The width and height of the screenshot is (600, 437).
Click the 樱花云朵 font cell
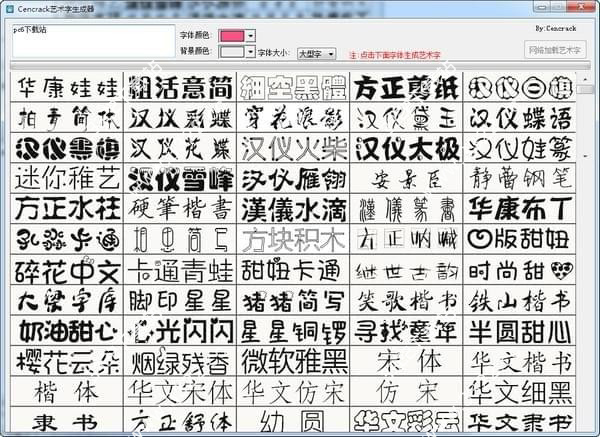[67, 361]
